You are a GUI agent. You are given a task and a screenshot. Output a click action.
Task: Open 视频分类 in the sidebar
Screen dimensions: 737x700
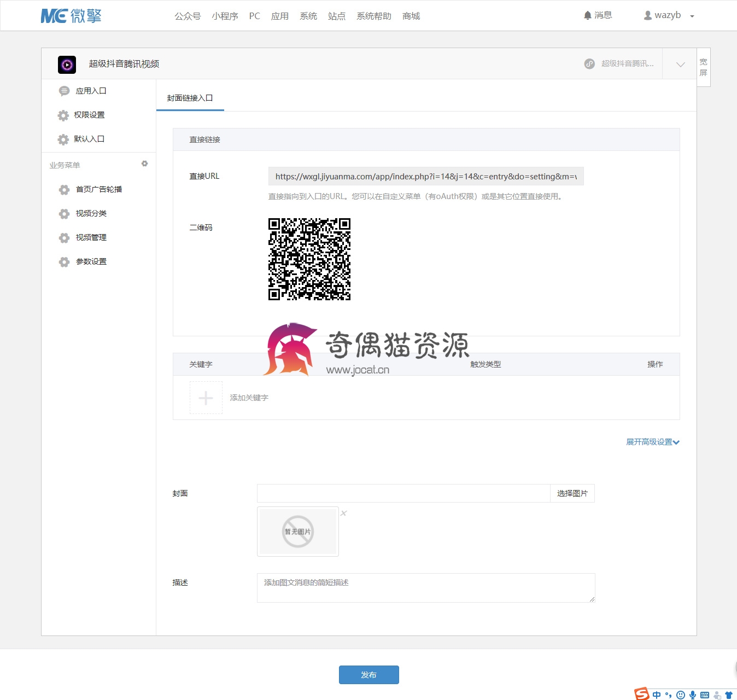(91, 213)
